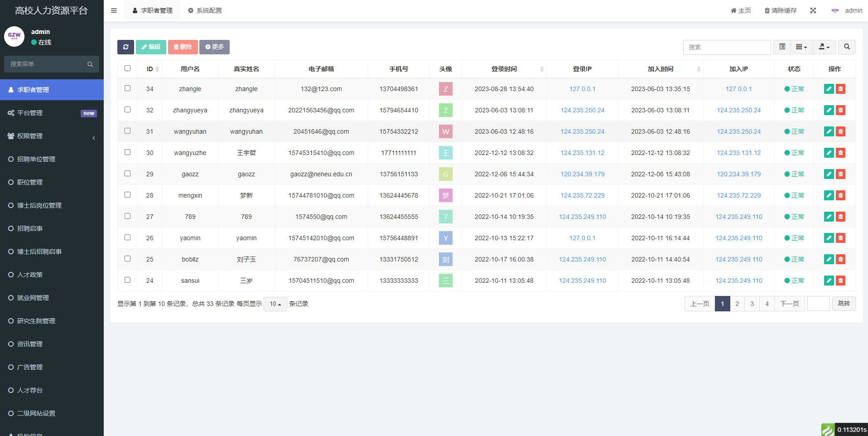868x436 pixels.
Task: Check the select-all checkbox in table header
Action: click(127, 68)
